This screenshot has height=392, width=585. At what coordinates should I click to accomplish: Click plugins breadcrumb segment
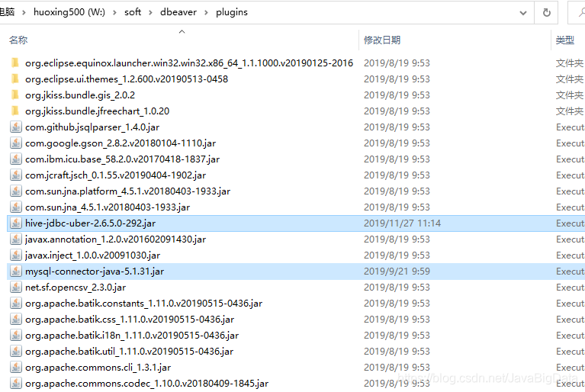tap(232, 12)
